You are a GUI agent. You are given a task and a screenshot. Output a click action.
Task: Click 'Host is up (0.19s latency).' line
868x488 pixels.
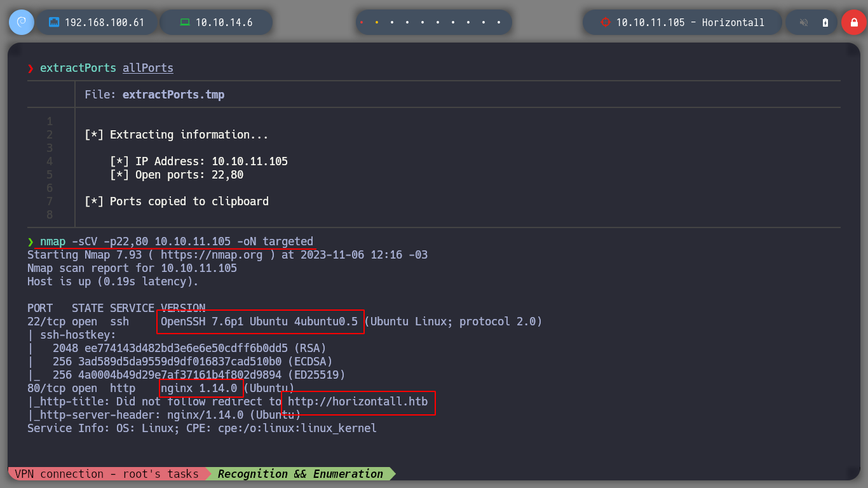coord(113,281)
